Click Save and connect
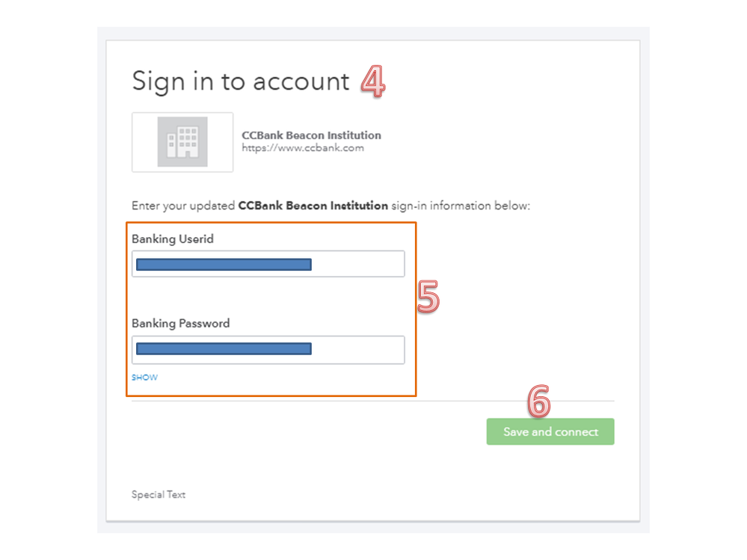Viewport: 747px width, 560px height. 550,431
